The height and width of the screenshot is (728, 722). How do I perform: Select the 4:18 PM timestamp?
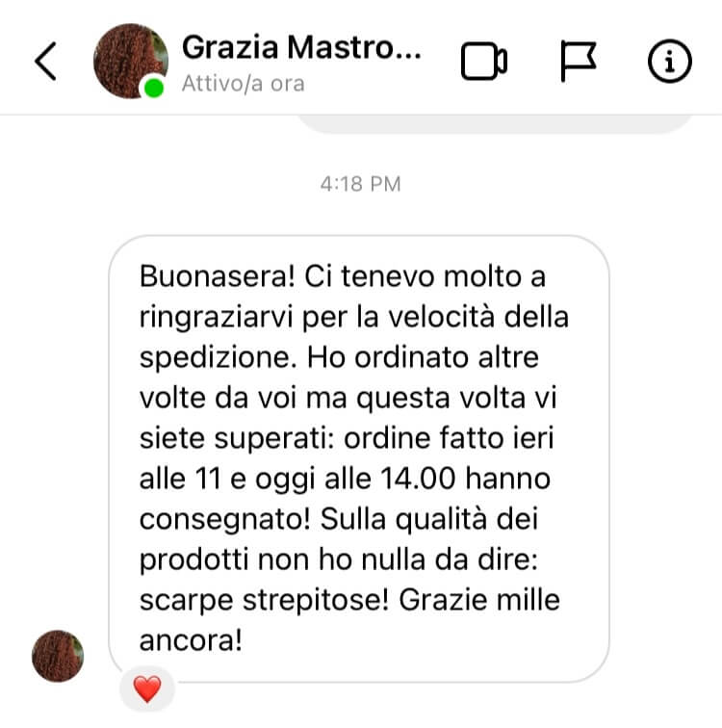point(361,184)
